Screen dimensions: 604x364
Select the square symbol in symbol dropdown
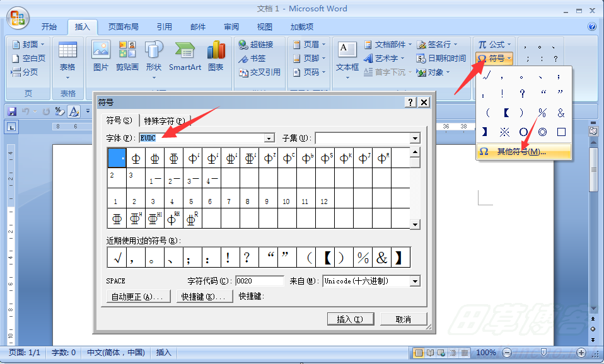point(561,132)
